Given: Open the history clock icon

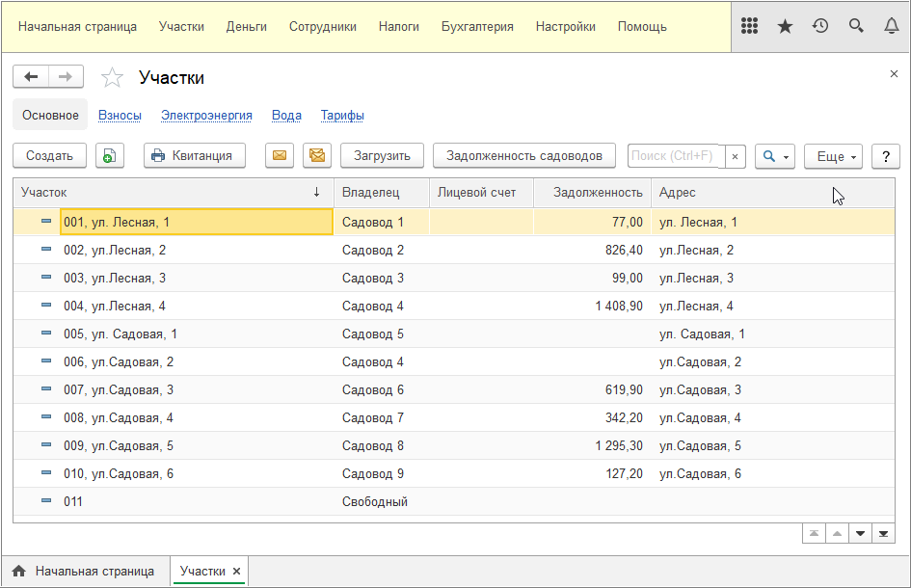Looking at the screenshot, I should [x=820, y=26].
